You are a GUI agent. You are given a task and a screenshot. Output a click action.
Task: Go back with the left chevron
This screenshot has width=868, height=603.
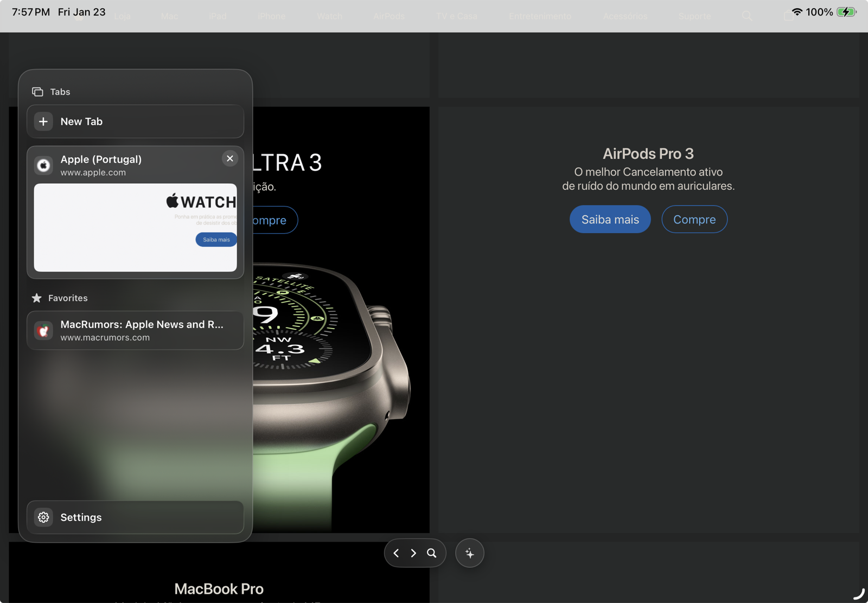click(396, 553)
